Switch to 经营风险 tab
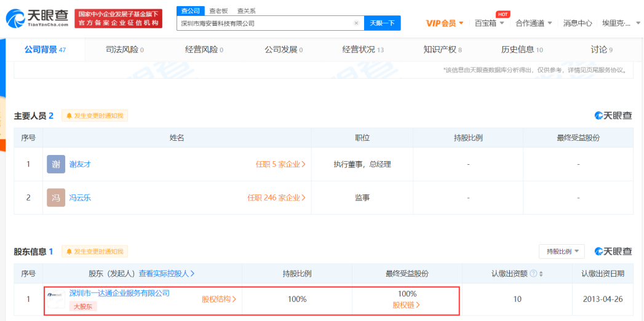 point(204,50)
